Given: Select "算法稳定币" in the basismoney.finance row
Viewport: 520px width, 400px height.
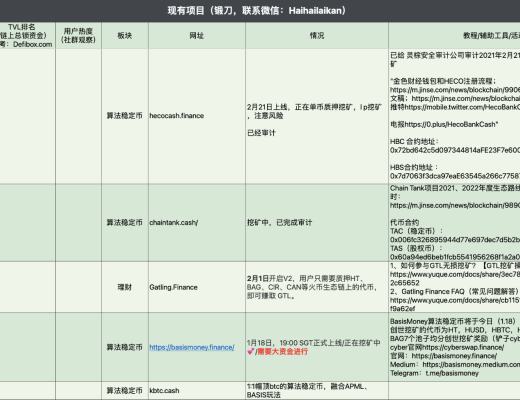Looking at the screenshot, I should click(x=124, y=347).
